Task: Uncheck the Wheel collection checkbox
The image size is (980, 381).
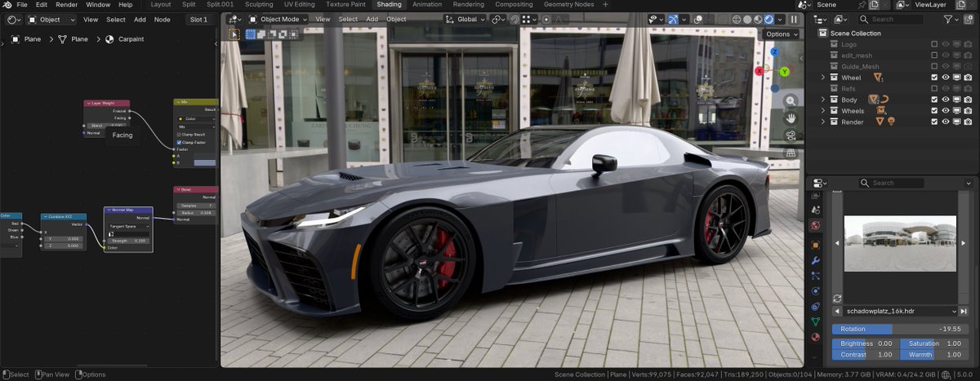Action: tap(934, 78)
